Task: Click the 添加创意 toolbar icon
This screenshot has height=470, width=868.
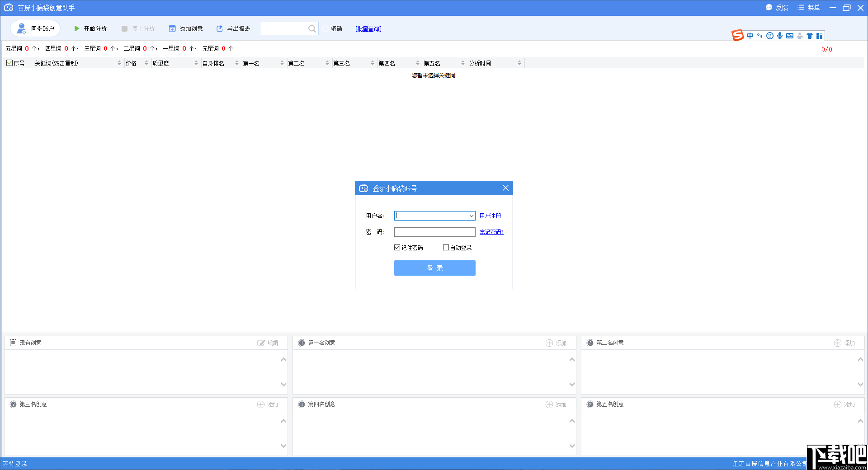Action: (172, 28)
